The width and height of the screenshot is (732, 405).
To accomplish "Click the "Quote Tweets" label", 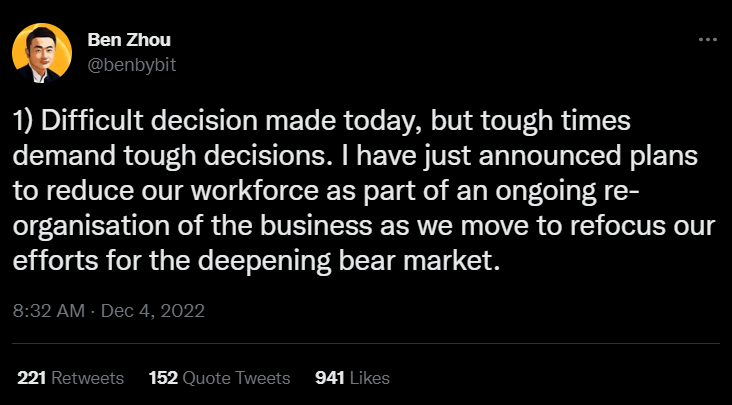I will pyautogui.click(x=236, y=378).
